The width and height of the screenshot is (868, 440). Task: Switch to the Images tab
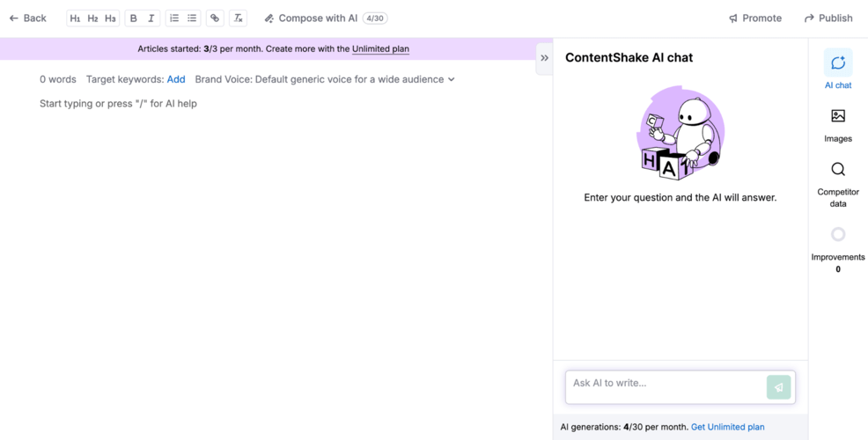(837, 125)
